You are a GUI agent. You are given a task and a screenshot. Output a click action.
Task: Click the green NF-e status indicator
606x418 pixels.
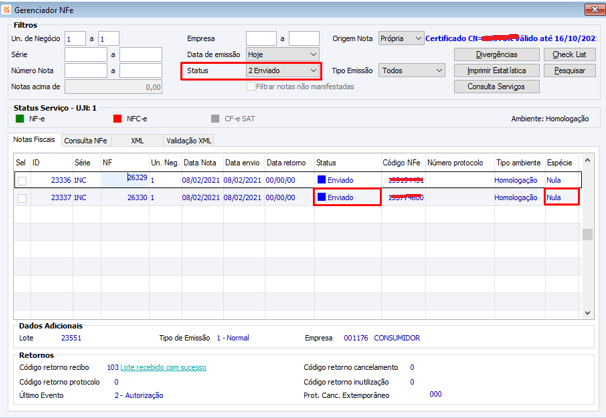pos(20,119)
